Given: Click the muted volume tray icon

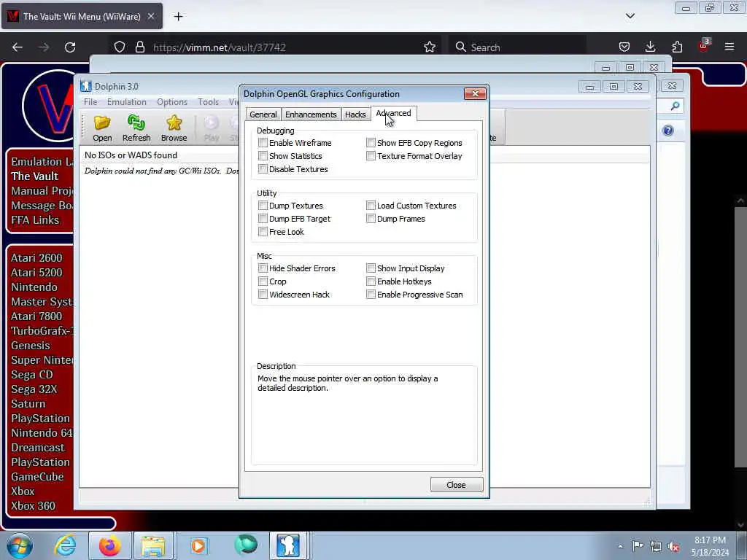Looking at the screenshot, I should click(x=673, y=546).
